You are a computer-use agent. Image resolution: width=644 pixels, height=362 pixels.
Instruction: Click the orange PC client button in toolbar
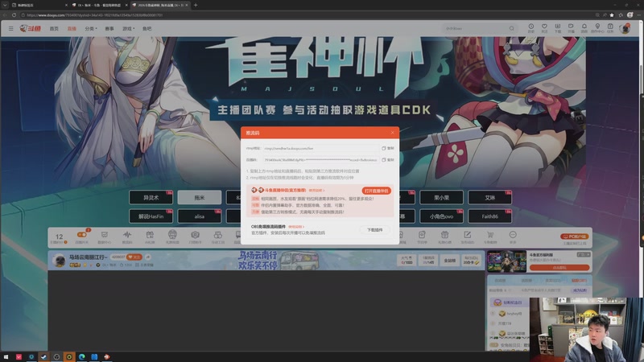pyautogui.click(x=574, y=237)
